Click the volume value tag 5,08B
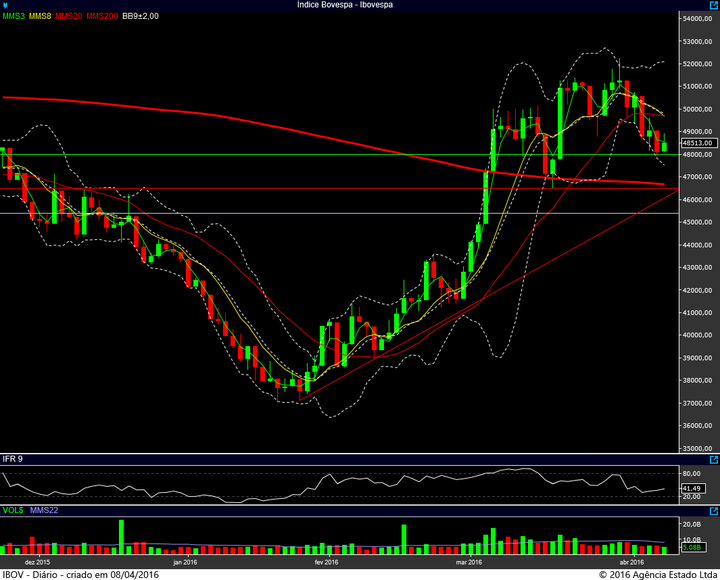This screenshot has width=720, height=580. pyautogui.click(x=692, y=547)
